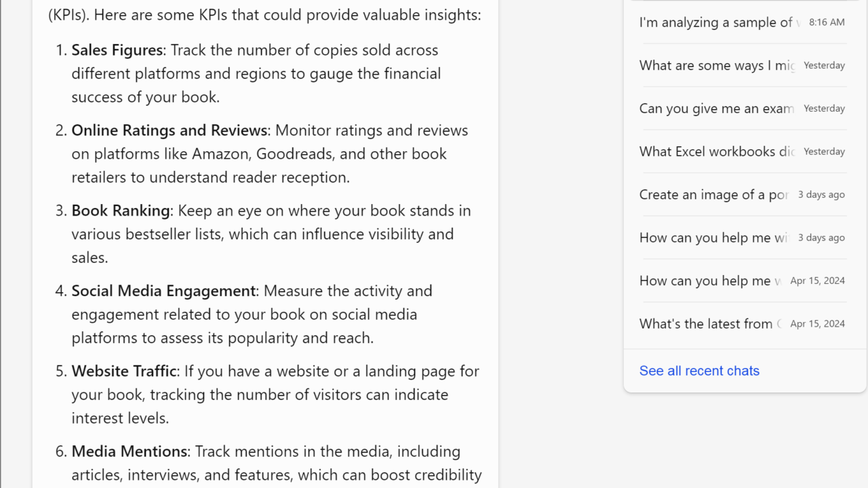
Task: Open the "Create an image of a" chat
Action: (x=713, y=195)
